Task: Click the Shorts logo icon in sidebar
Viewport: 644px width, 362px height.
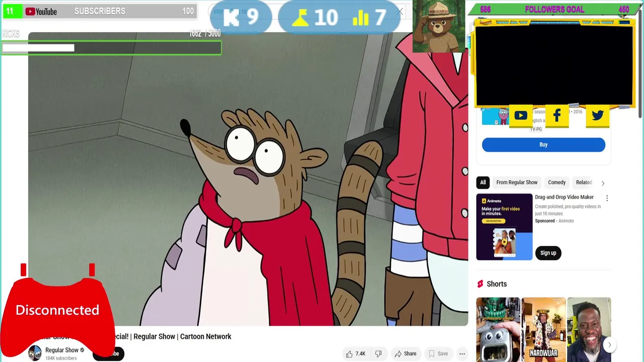Action: (480, 284)
